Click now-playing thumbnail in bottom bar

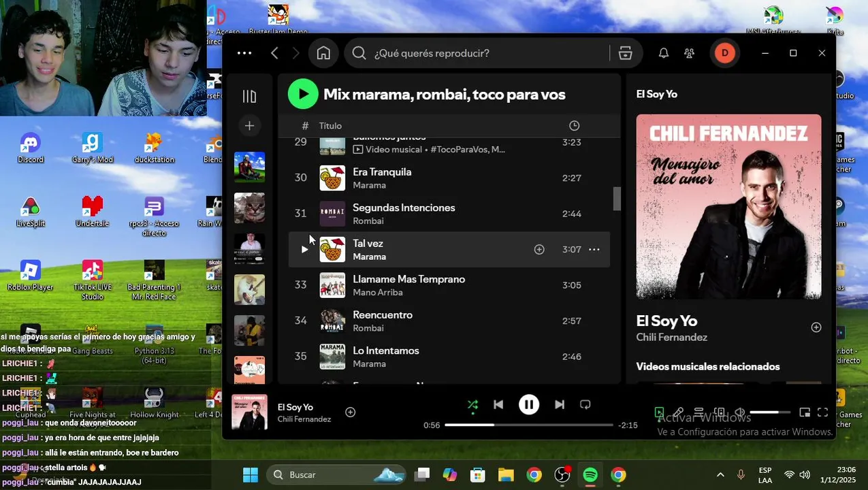tap(249, 412)
